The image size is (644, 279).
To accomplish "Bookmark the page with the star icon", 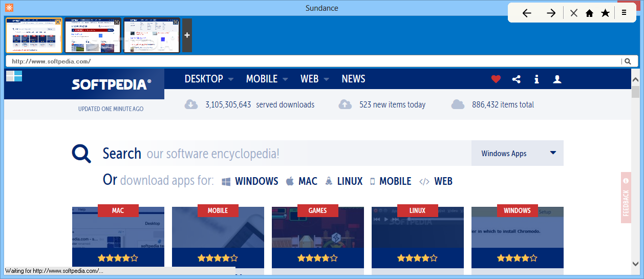I will click(x=605, y=13).
